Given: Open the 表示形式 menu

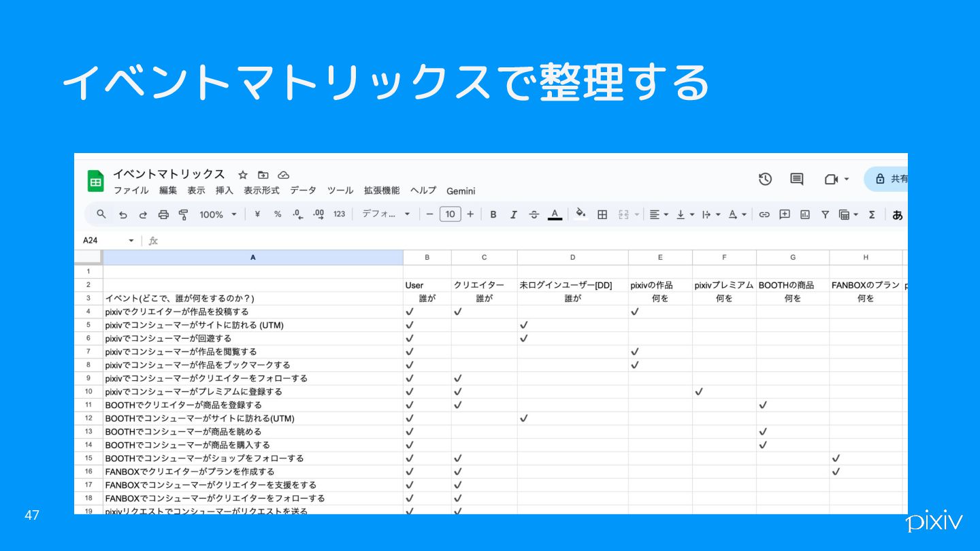Looking at the screenshot, I should pyautogui.click(x=261, y=191).
